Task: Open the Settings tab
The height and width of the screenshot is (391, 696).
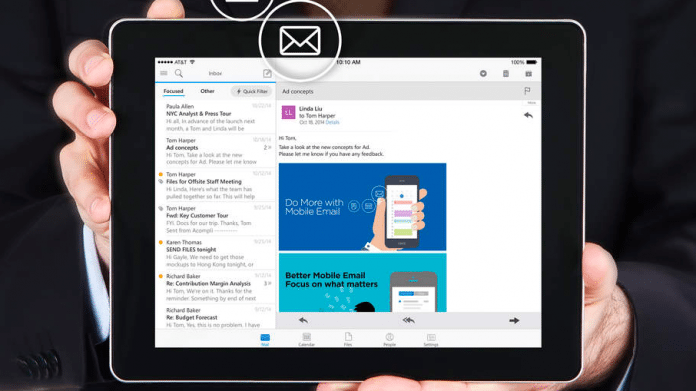Action: (x=431, y=340)
